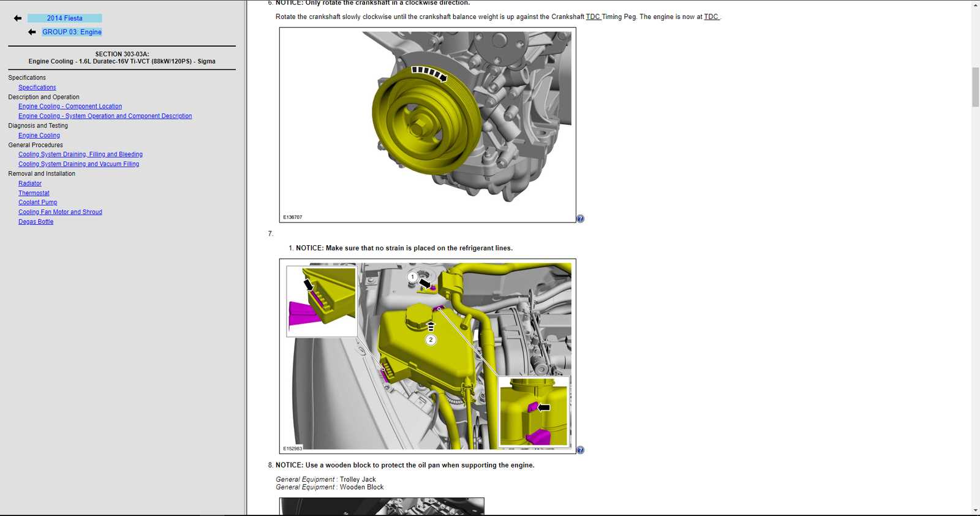Viewport: 980px width, 516px height.
Task: Open the Specifications link
Action: pyautogui.click(x=37, y=88)
